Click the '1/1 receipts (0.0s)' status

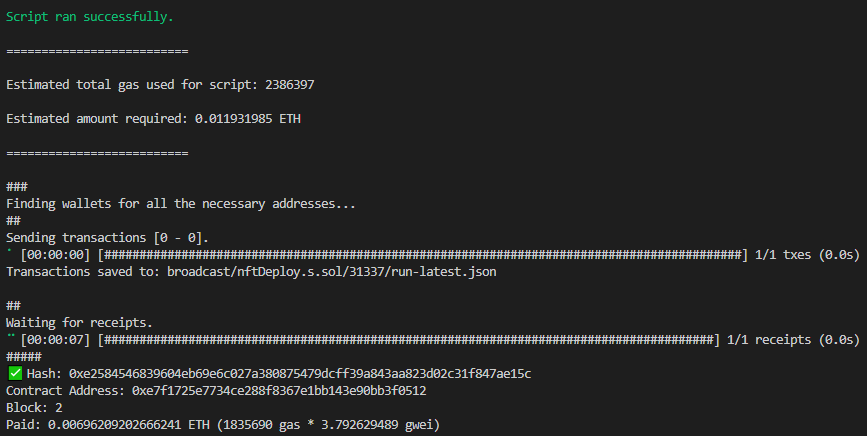788,340
